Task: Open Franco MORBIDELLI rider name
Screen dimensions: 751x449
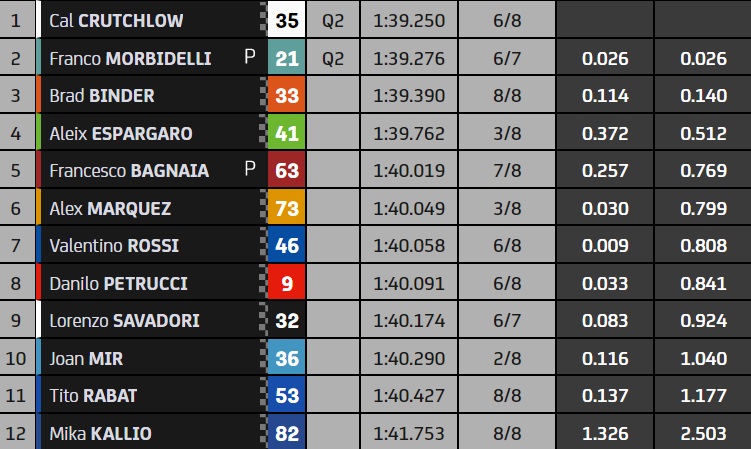Action: tap(130, 58)
